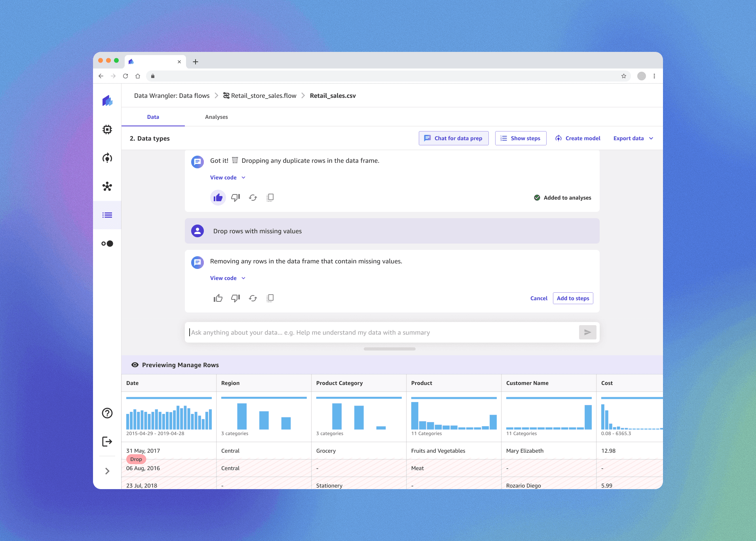Expand View code under duplicate rows message
This screenshot has width=756, height=541.
coord(228,177)
